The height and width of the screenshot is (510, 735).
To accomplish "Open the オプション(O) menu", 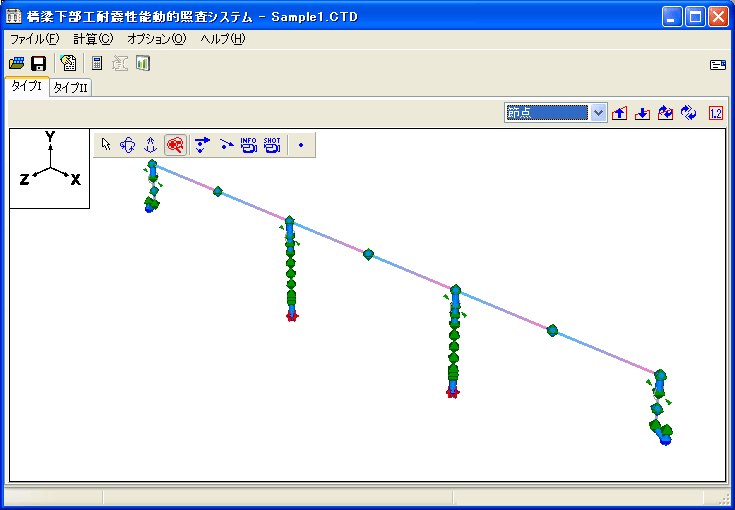I will [157, 39].
